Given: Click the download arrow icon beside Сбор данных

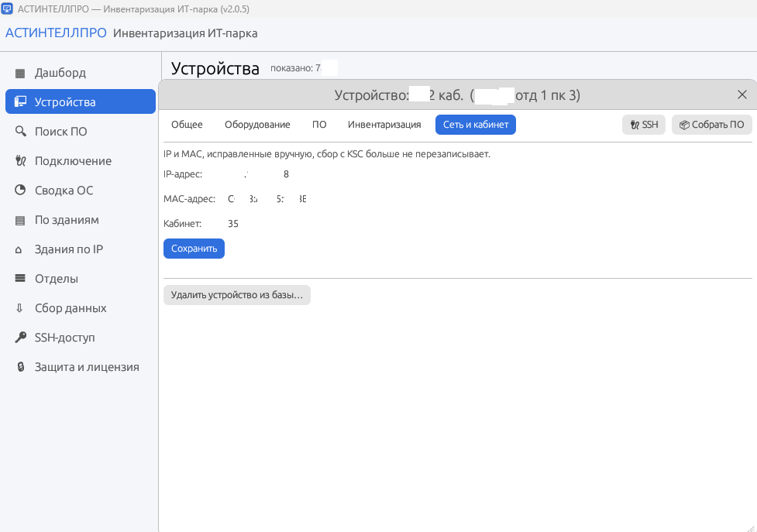Looking at the screenshot, I should click(19, 307).
